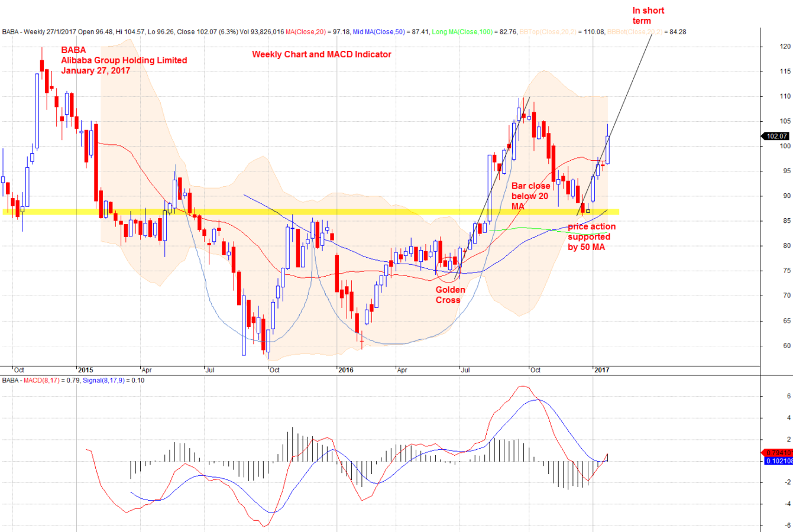Click the blue 0.102108 signal value tag
This screenshot has width=793, height=532.
(x=778, y=461)
